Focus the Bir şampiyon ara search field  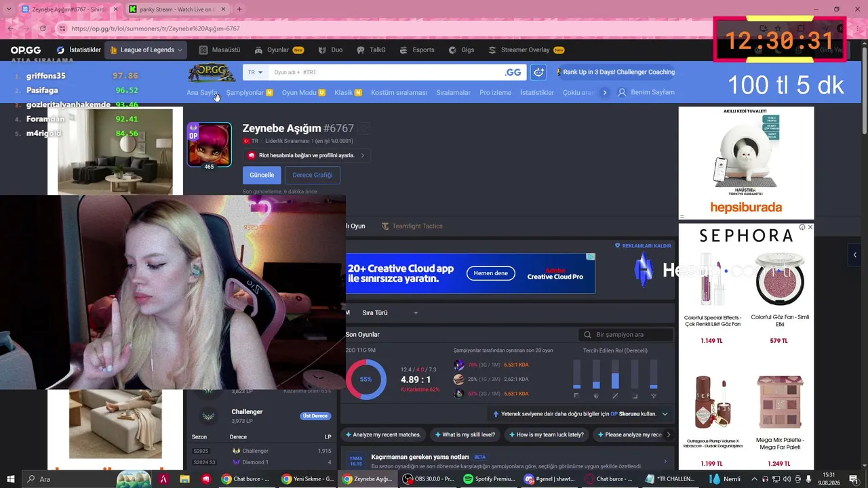[627, 335]
